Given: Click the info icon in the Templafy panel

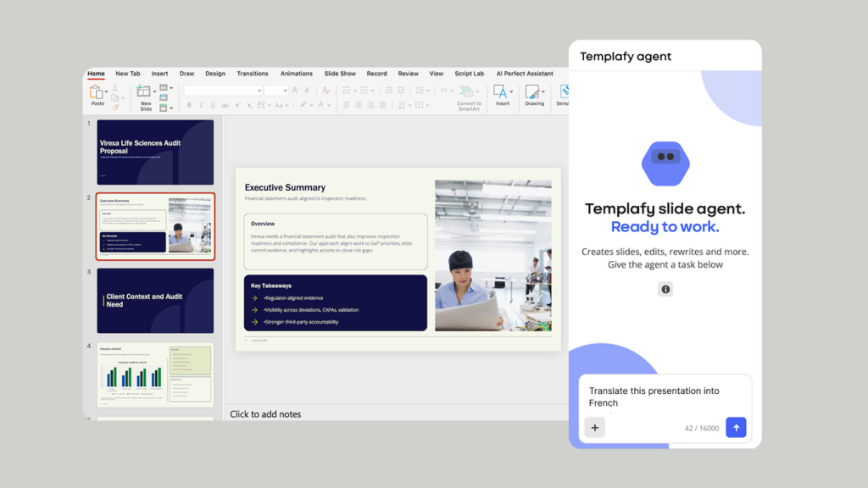Looking at the screenshot, I should 665,289.
